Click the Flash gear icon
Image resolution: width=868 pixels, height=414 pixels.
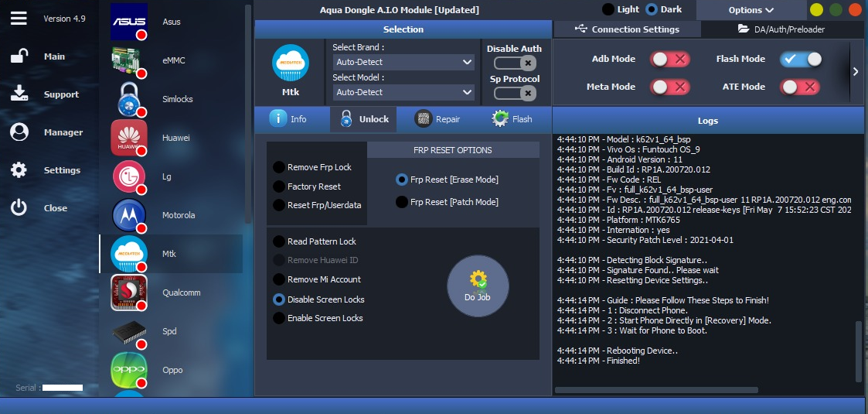click(500, 118)
